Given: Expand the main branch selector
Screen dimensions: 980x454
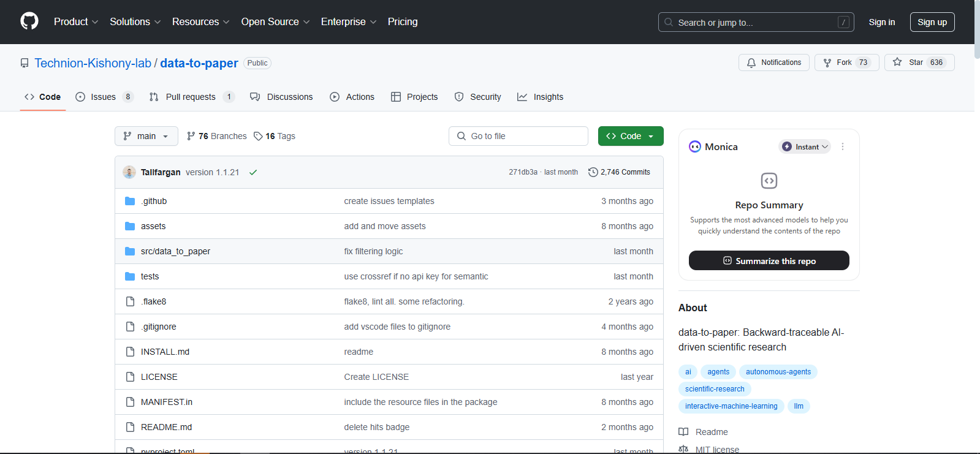Looking at the screenshot, I should [146, 136].
